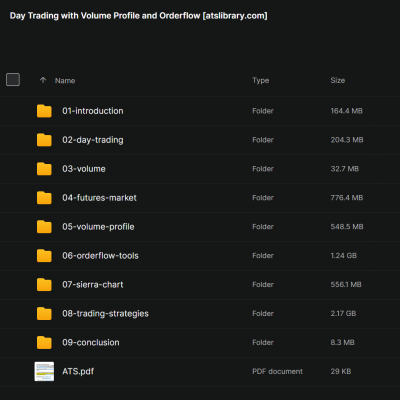This screenshot has height=400, width=400.
Task: Click the 8.3 MB size value
Action: pos(342,343)
